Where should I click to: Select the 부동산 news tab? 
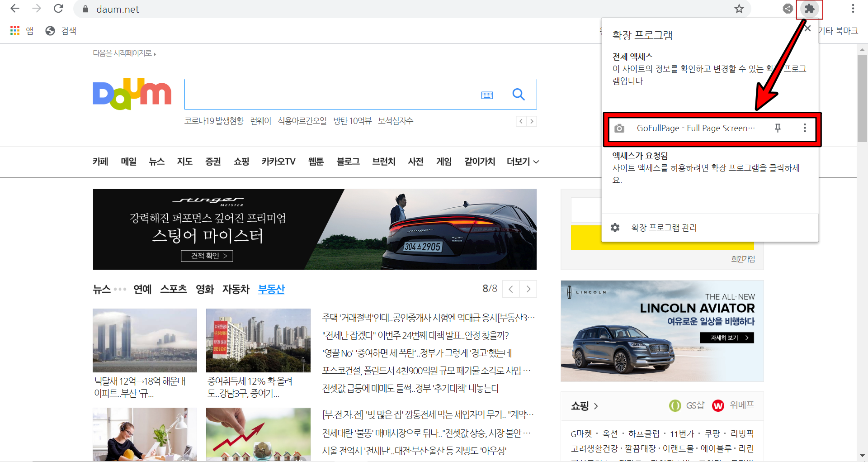pyautogui.click(x=271, y=289)
